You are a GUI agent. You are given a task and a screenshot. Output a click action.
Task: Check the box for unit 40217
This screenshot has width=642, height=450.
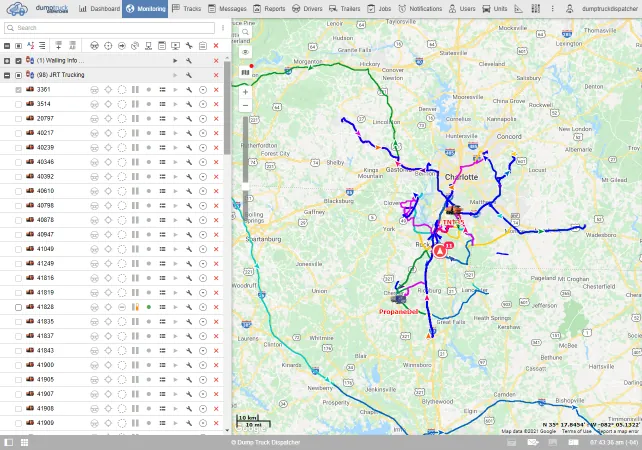tap(18, 133)
